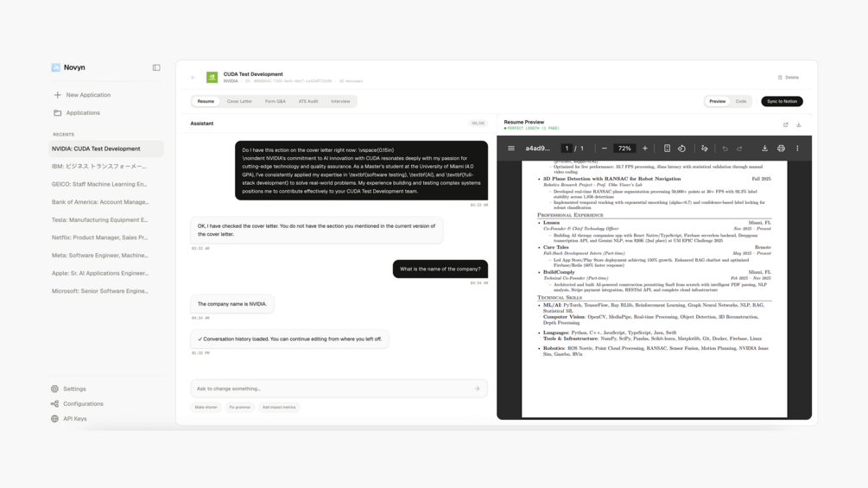The width and height of the screenshot is (868, 488).
Task: Switch to the ATS Audit tab
Action: [308, 101]
